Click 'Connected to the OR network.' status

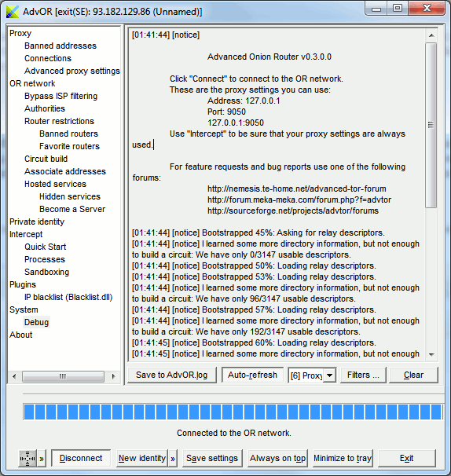234,433
